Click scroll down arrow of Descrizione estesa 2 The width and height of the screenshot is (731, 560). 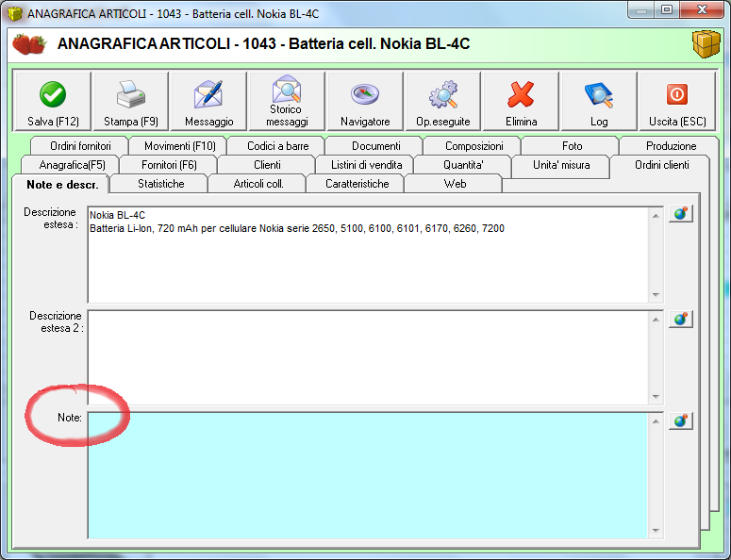(656, 397)
